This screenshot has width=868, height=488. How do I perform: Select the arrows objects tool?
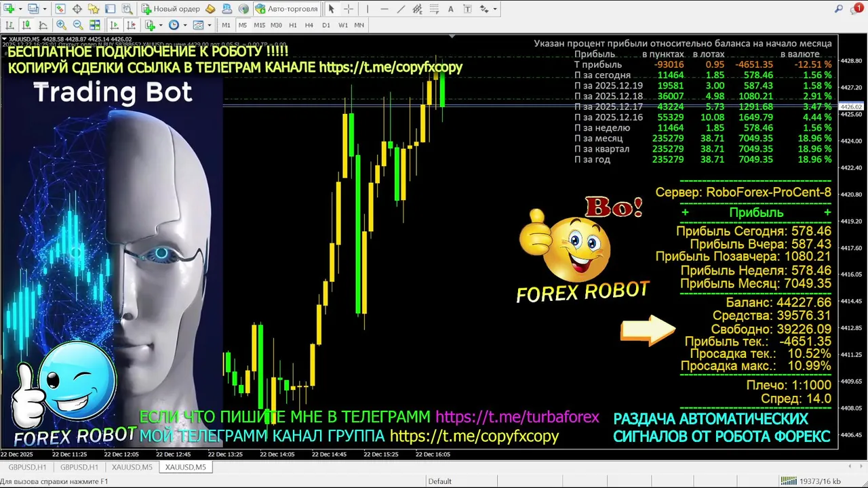click(484, 9)
